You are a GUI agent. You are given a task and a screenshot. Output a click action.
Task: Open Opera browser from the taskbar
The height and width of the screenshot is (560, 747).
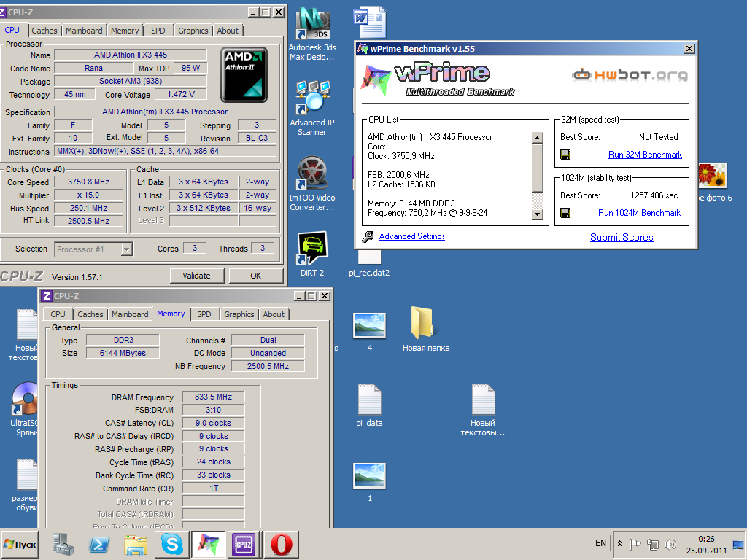tap(281, 544)
